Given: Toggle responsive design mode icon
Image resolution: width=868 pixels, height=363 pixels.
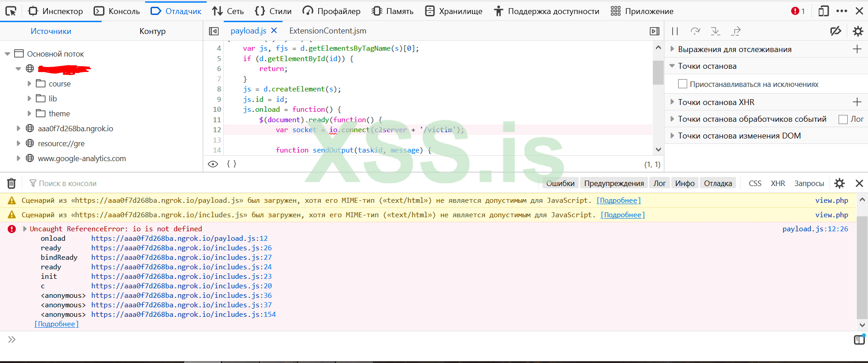Looking at the screenshot, I should tap(823, 11).
